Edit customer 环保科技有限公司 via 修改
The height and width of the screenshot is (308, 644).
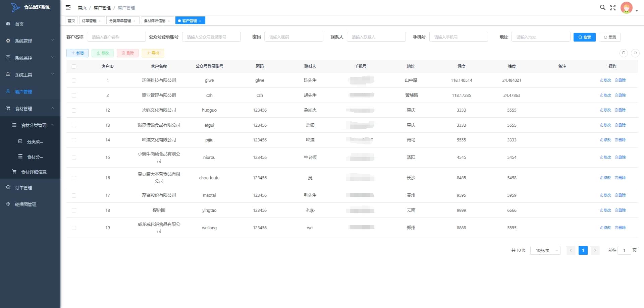pyautogui.click(x=605, y=80)
